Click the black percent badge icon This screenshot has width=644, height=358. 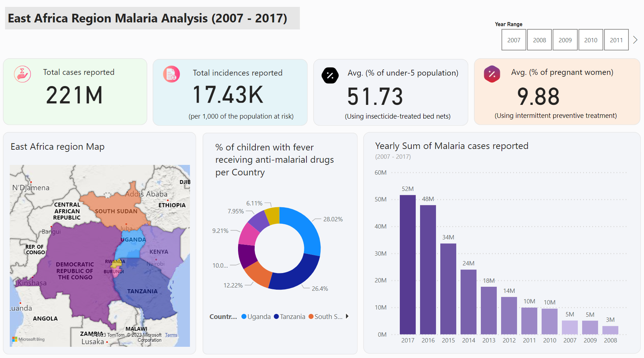330,75
